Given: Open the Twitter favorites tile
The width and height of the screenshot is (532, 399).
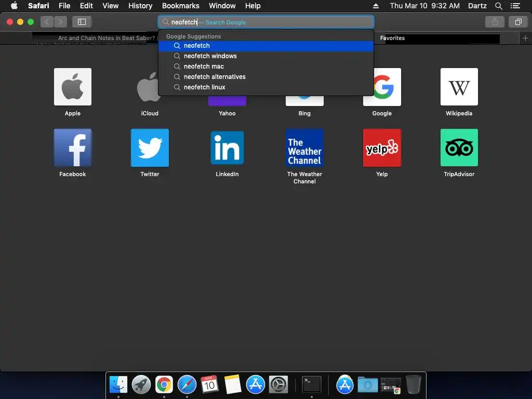Looking at the screenshot, I should click(150, 148).
